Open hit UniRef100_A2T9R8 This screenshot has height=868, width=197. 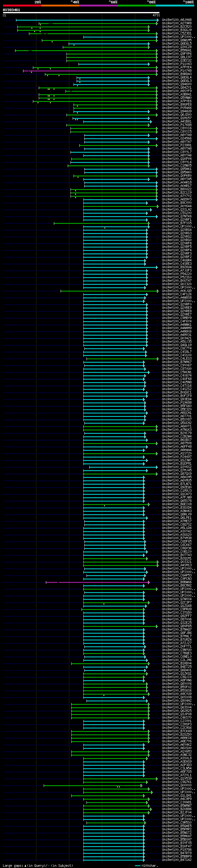click(x=177, y=23)
